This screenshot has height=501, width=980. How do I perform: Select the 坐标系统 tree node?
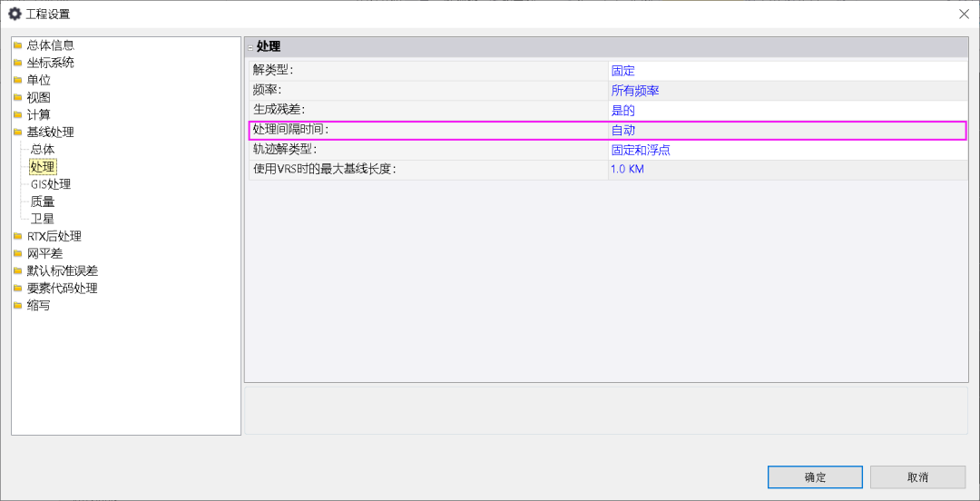point(51,63)
